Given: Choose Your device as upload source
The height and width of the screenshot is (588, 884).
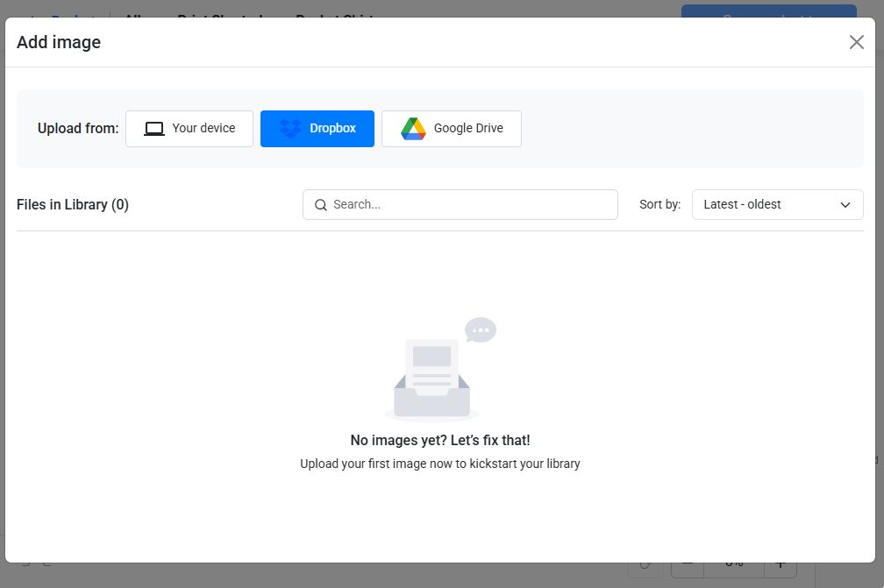Looking at the screenshot, I should tap(189, 129).
